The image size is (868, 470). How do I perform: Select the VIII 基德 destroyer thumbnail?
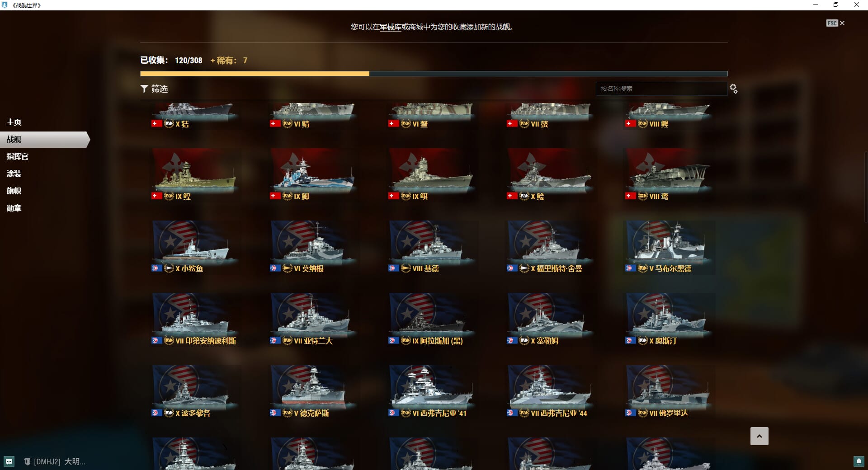432,247
